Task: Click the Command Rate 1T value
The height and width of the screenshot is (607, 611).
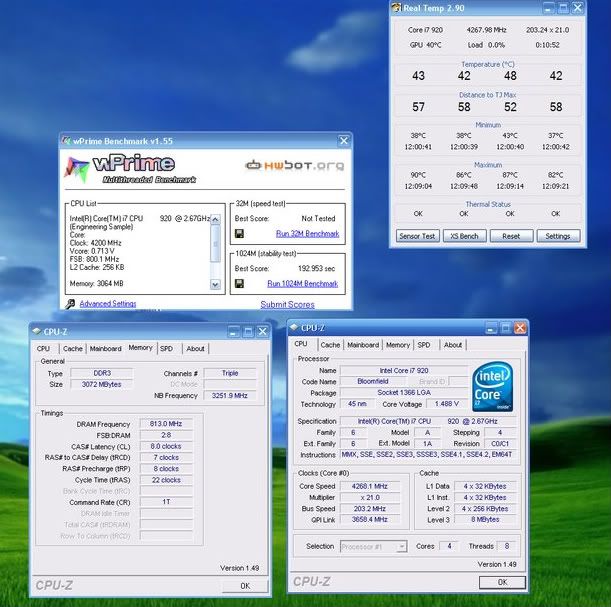Action: pos(166,502)
